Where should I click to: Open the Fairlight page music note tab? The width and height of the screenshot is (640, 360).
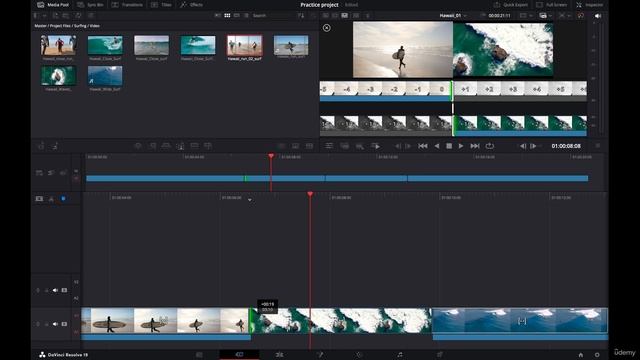[x=400, y=355]
